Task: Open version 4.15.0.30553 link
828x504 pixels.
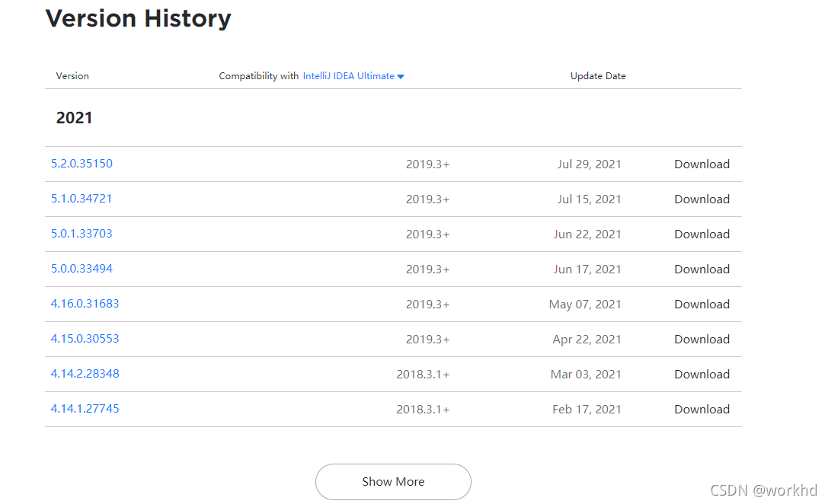Action: pos(85,339)
